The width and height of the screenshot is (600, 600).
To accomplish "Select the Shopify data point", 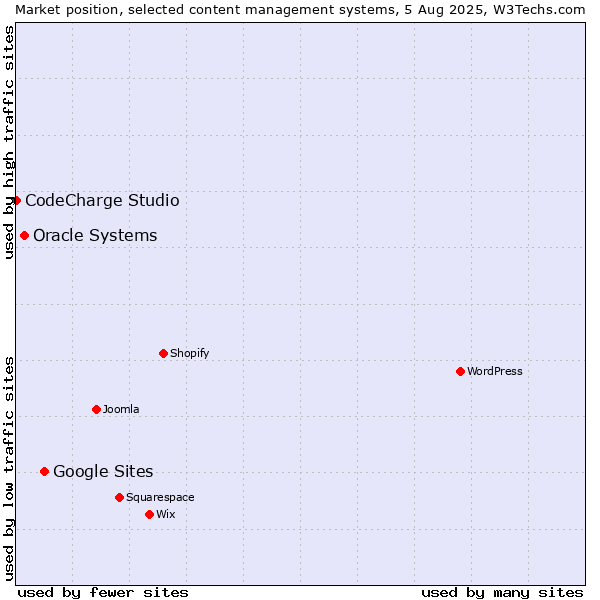I will [163, 353].
